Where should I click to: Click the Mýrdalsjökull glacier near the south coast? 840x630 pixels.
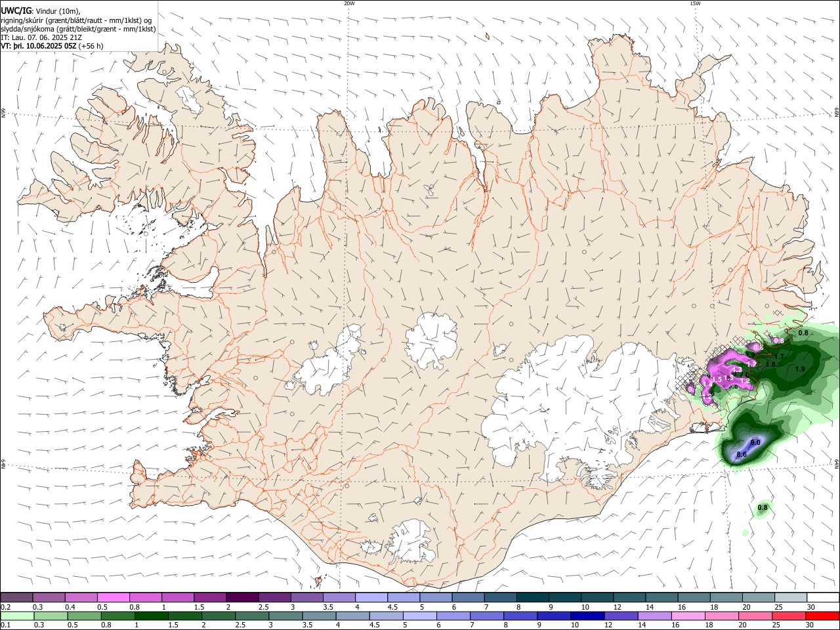[410, 541]
